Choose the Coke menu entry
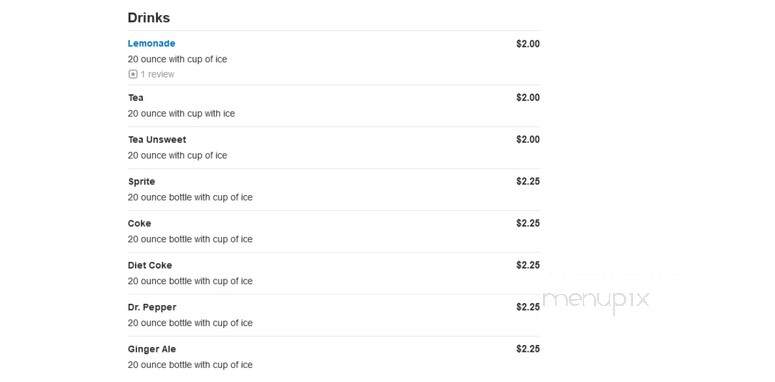775x382 pixels. click(139, 223)
